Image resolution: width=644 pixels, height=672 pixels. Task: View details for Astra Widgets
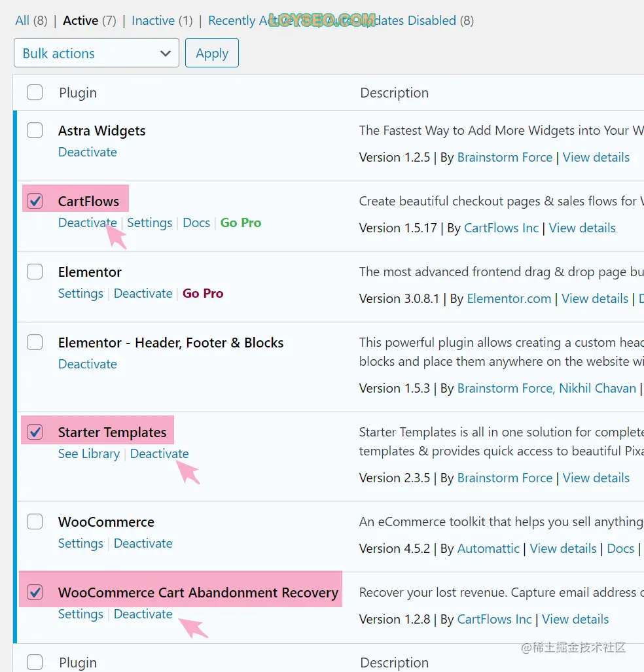tap(596, 157)
